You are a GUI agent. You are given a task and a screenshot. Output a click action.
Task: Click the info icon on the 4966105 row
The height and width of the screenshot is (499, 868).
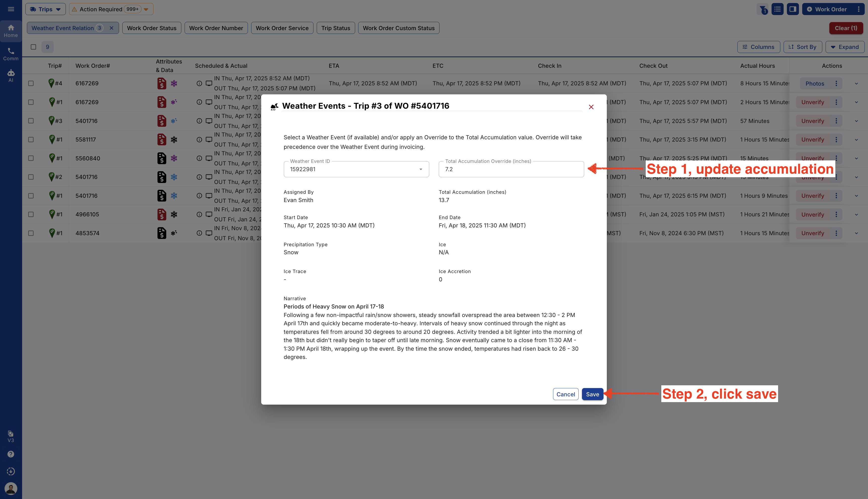199,214
